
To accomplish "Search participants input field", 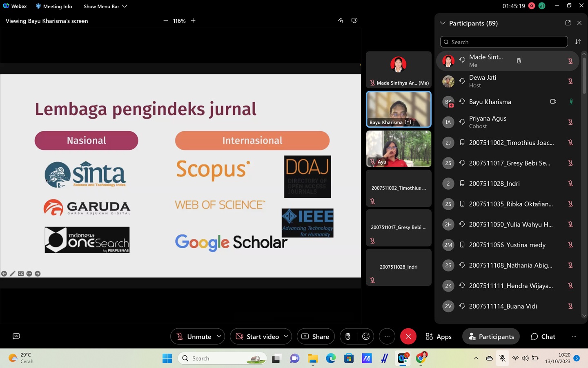I will click(x=504, y=42).
